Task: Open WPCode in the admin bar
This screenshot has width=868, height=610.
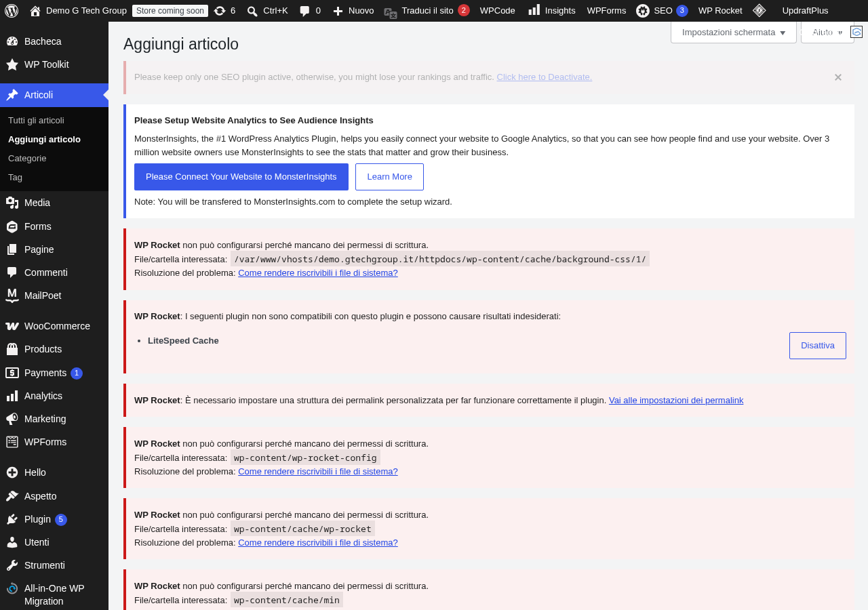Action: pyautogui.click(x=497, y=11)
